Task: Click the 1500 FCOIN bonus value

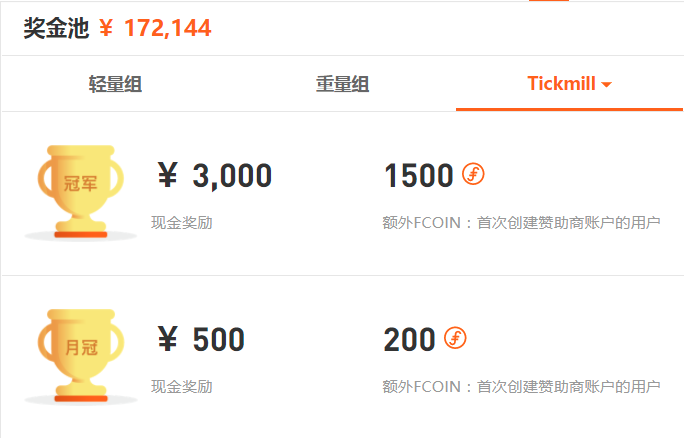Action: pyautogui.click(x=419, y=175)
